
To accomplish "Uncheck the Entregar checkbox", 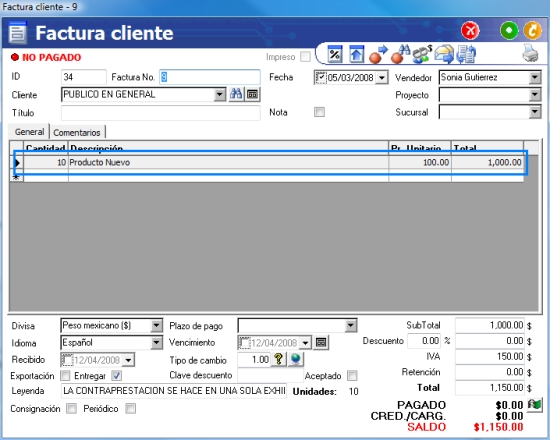I will click(x=116, y=376).
